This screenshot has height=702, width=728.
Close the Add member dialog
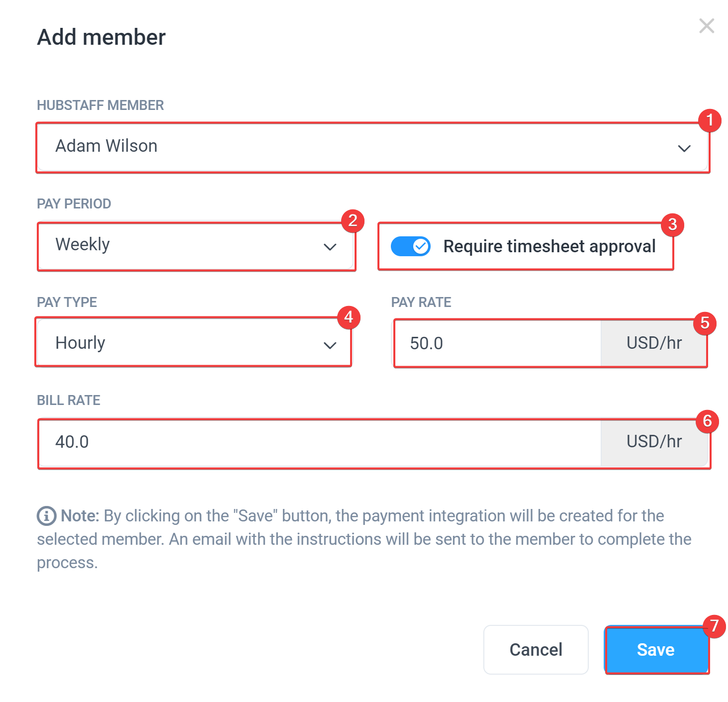point(706,26)
